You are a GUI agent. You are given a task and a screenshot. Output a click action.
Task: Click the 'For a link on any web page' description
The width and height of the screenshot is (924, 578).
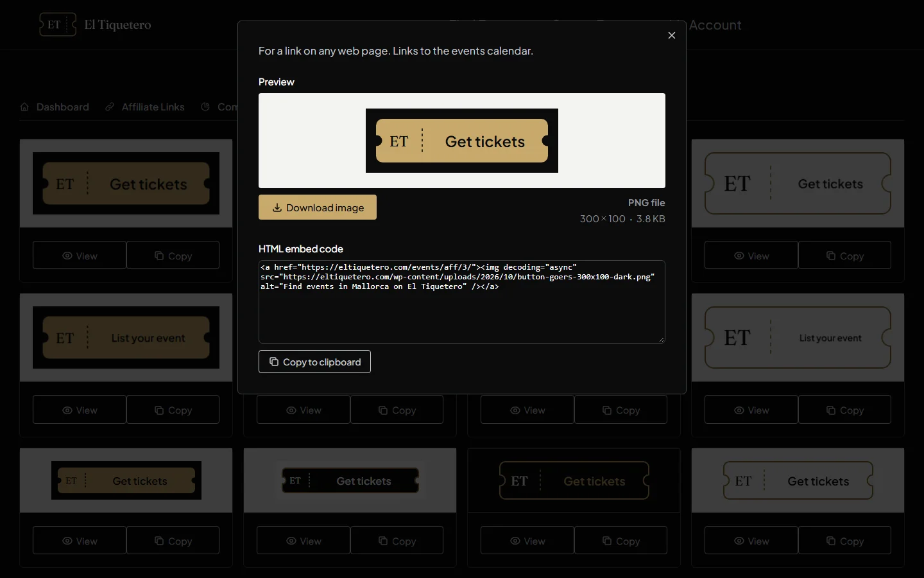coord(396,51)
